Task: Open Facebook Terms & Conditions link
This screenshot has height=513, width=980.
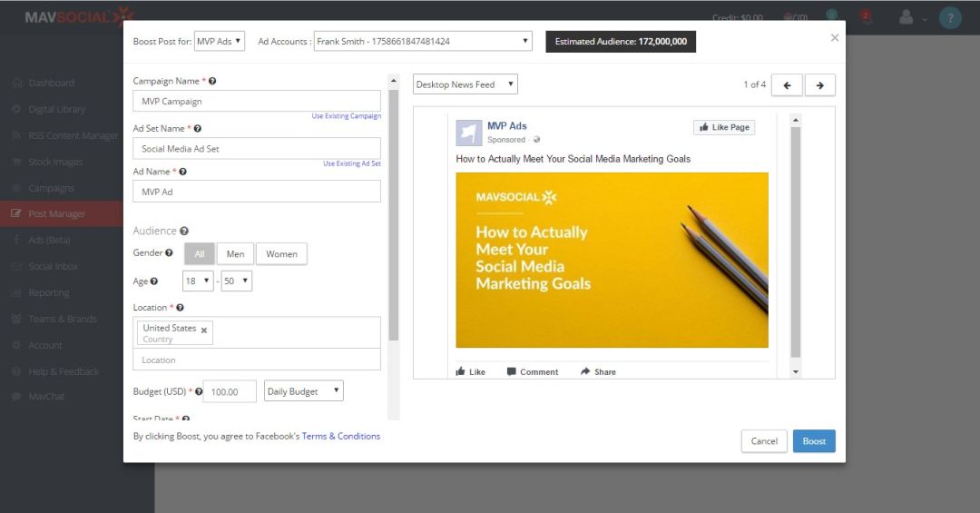Action: [340, 436]
